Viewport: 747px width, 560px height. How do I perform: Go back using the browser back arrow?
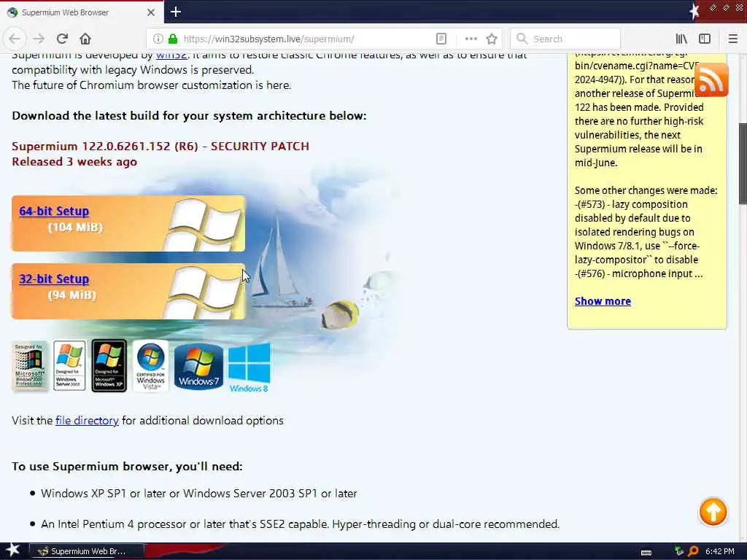[15, 39]
